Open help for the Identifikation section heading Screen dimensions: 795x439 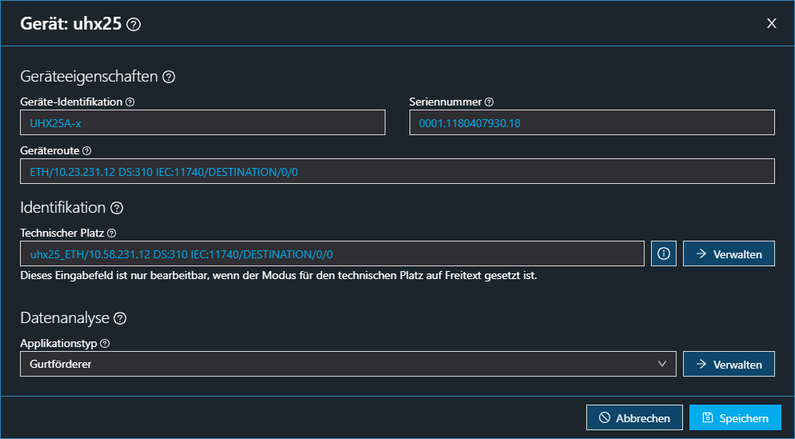116,208
